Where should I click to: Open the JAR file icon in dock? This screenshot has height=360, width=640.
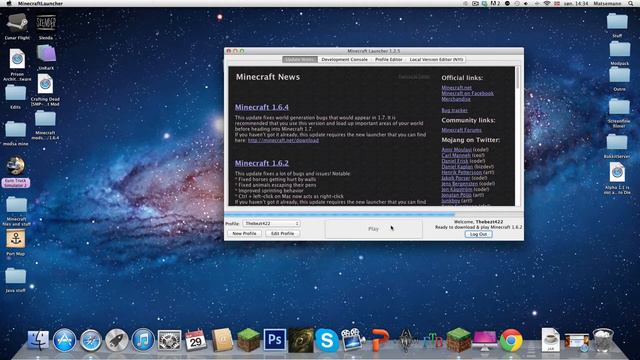point(550,340)
